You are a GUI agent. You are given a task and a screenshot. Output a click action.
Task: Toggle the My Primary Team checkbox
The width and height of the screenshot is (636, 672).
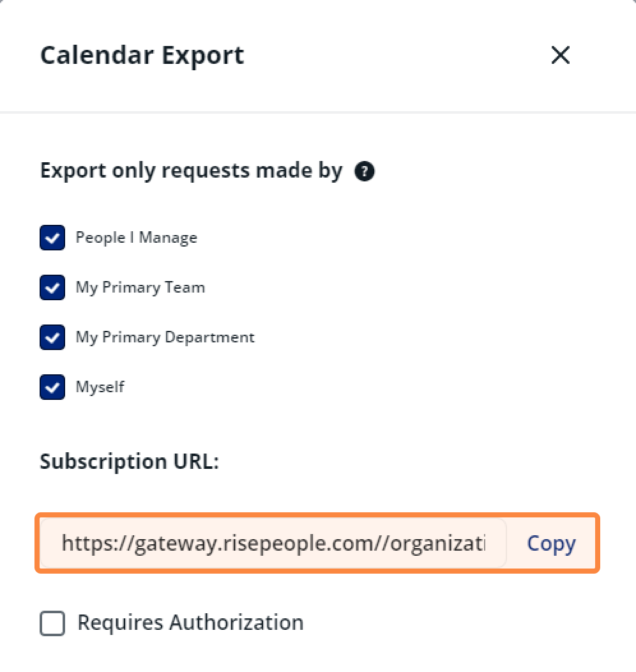click(52, 287)
